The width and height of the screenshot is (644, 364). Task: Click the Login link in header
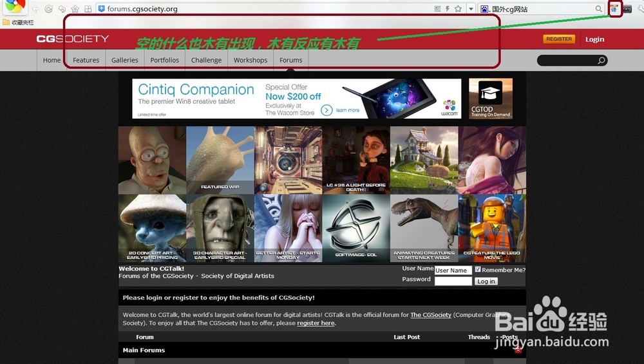click(x=594, y=39)
